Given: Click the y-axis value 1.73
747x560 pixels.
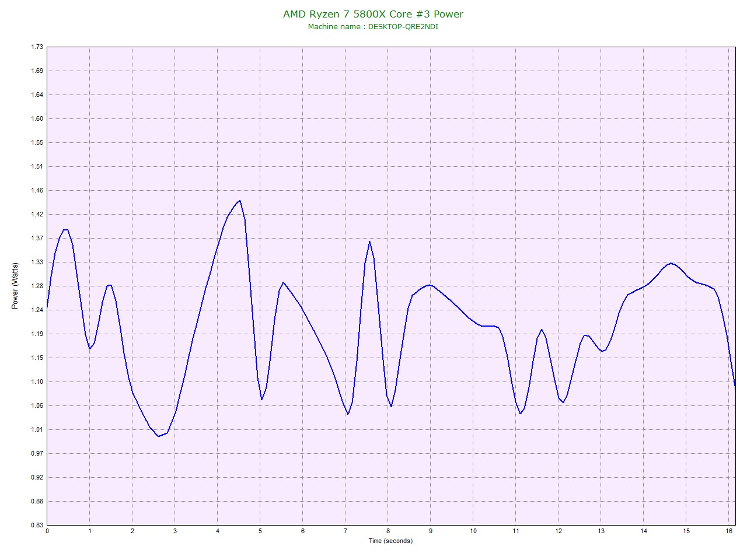Looking at the screenshot, I should pyautogui.click(x=37, y=47).
